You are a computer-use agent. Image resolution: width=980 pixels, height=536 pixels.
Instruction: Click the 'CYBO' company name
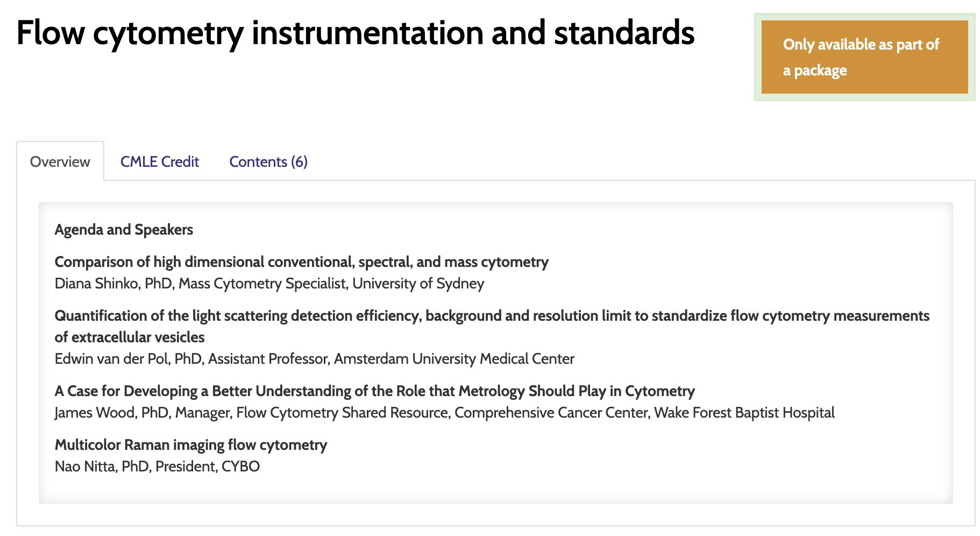pos(240,467)
